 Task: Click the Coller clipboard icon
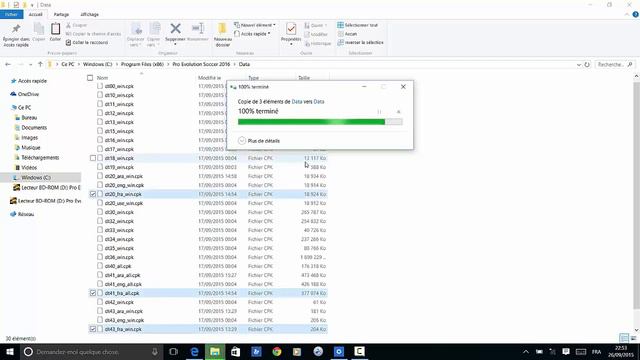click(x=55, y=29)
